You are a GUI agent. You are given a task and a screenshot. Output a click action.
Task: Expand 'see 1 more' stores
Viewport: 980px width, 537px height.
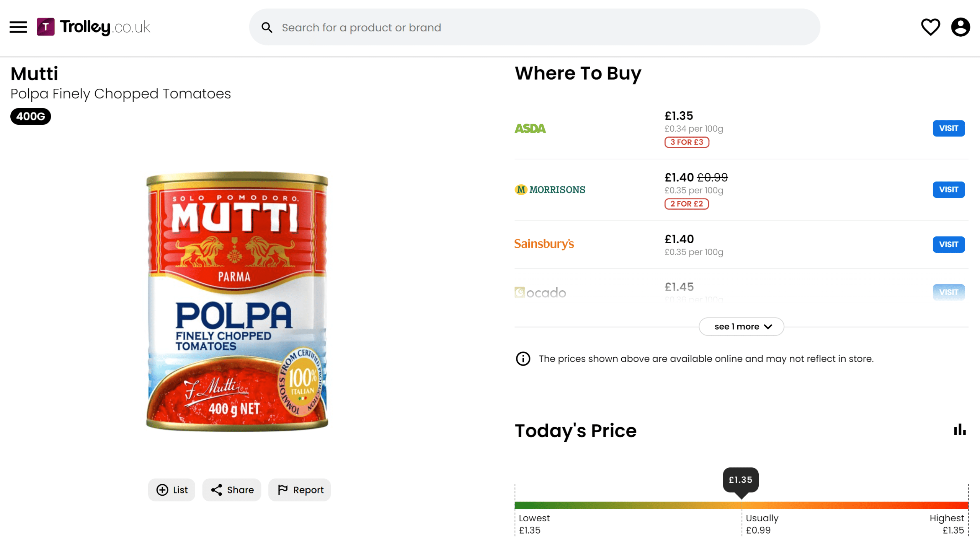[x=742, y=327]
